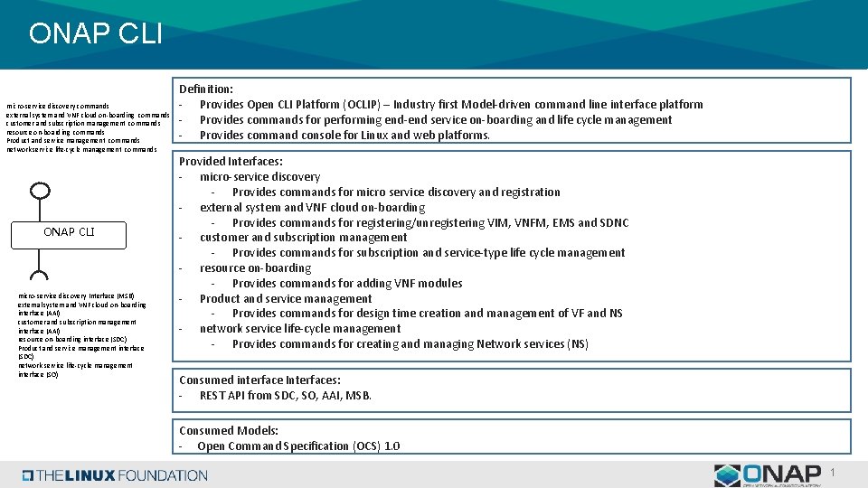868x488 pixels.
Task: Click the Consumed interface Interfaces: heading
Action: coord(259,380)
